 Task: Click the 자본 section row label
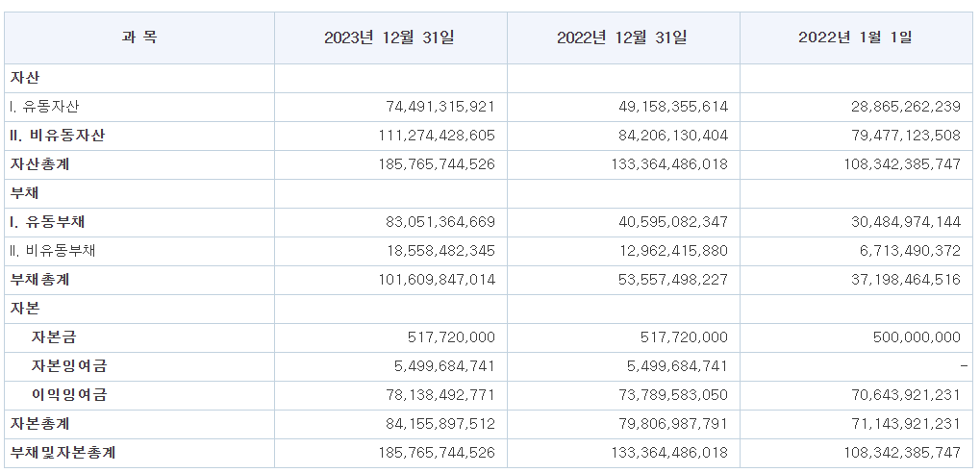click(24, 309)
